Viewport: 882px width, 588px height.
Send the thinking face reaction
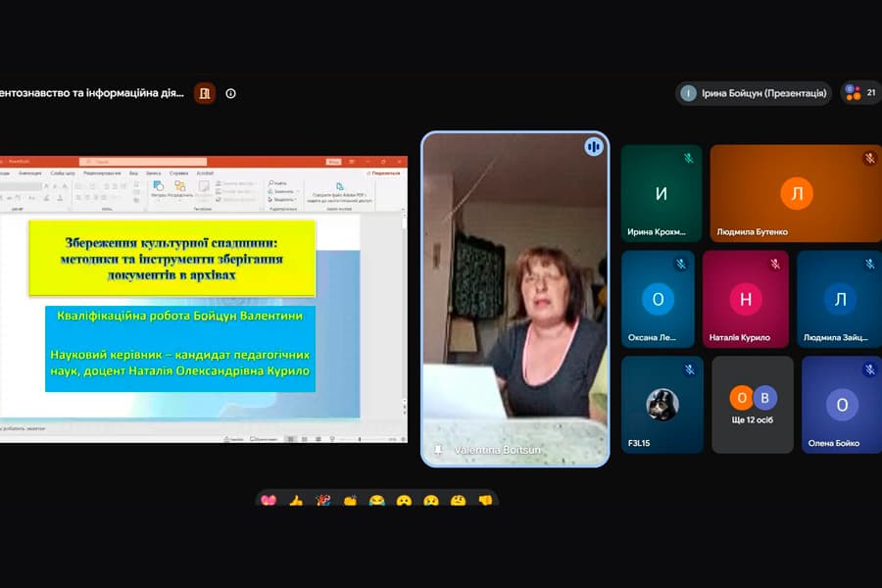coord(458,500)
